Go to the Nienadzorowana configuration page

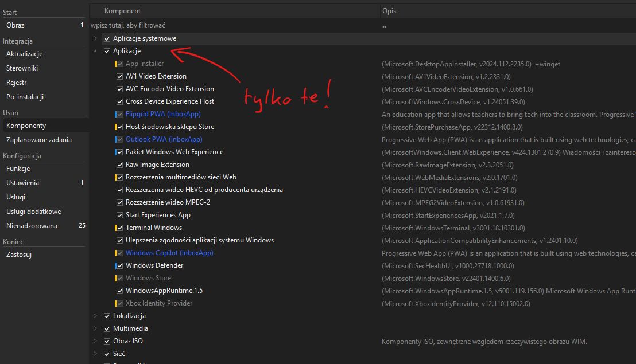coord(32,226)
